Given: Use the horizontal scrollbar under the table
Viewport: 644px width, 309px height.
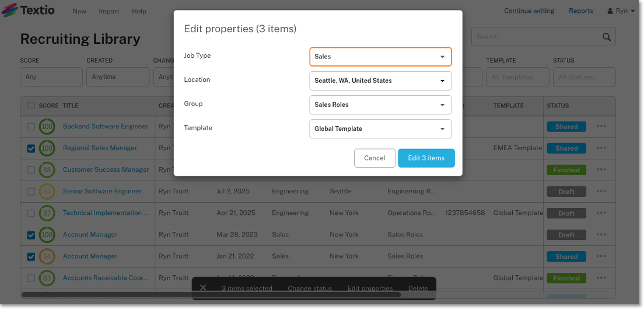Looking at the screenshot, I should point(211,294).
